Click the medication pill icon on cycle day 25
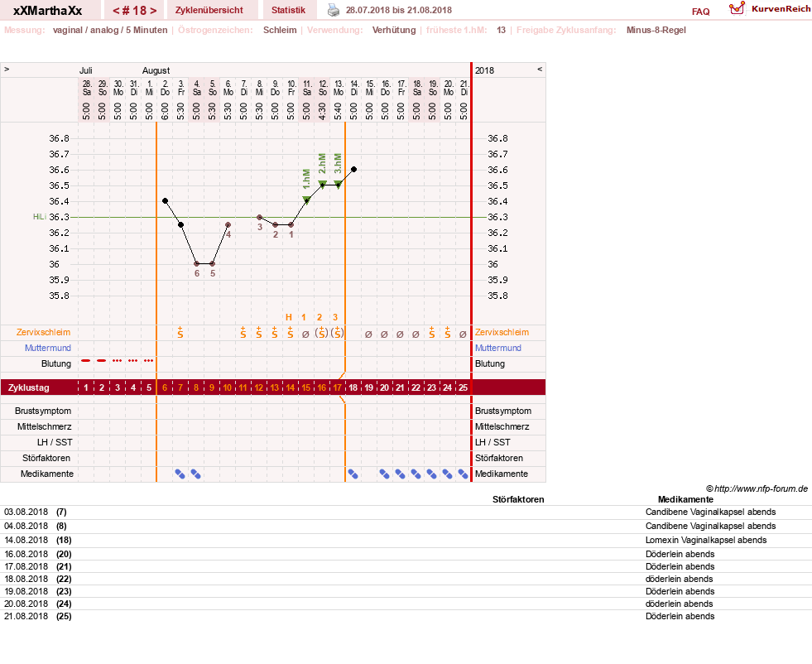812x664 pixels. point(463,474)
